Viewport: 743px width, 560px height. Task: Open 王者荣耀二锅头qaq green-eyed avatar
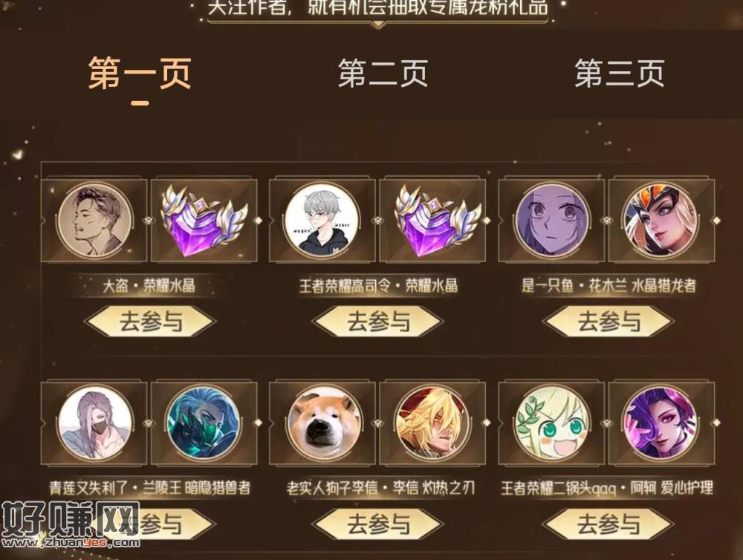551,423
